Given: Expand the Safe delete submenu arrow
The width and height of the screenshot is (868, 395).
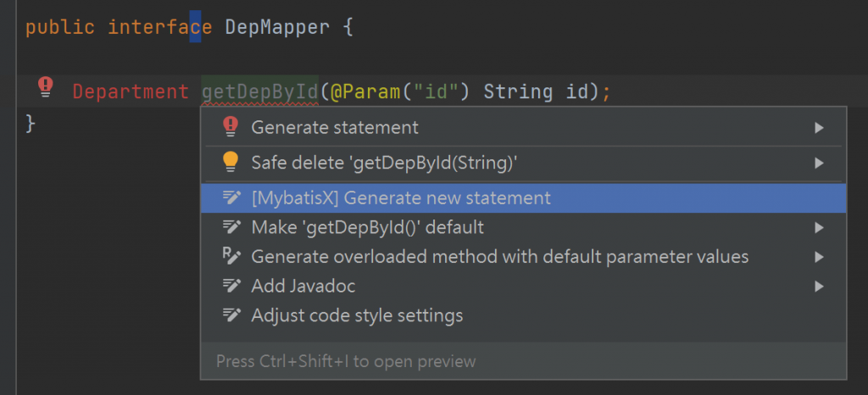Looking at the screenshot, I should click(x=819, y=163).
